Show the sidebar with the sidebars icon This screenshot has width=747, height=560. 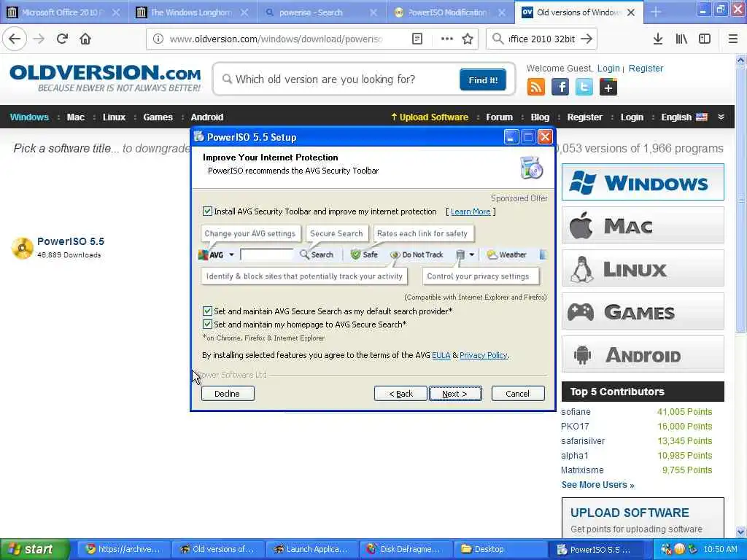pyautogui.click(x=705, y=39)
